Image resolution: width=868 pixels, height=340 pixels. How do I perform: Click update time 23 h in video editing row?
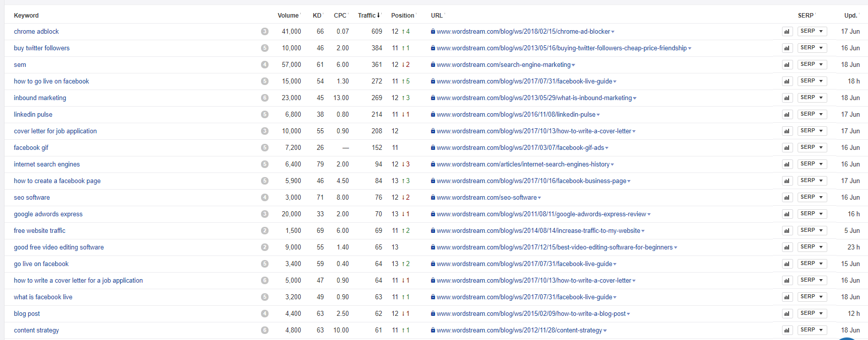[x=853, y=247]
